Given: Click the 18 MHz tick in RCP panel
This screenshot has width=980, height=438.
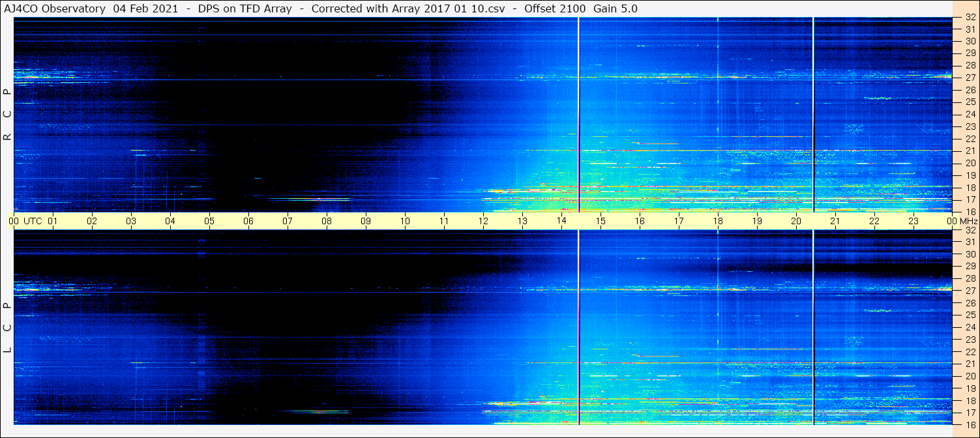Looking at the screenshot, I should click(x=970, y=188).
